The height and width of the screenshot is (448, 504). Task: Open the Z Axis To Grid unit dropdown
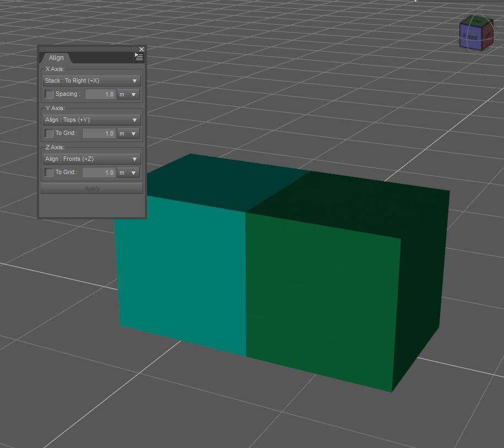coord(128,172)
